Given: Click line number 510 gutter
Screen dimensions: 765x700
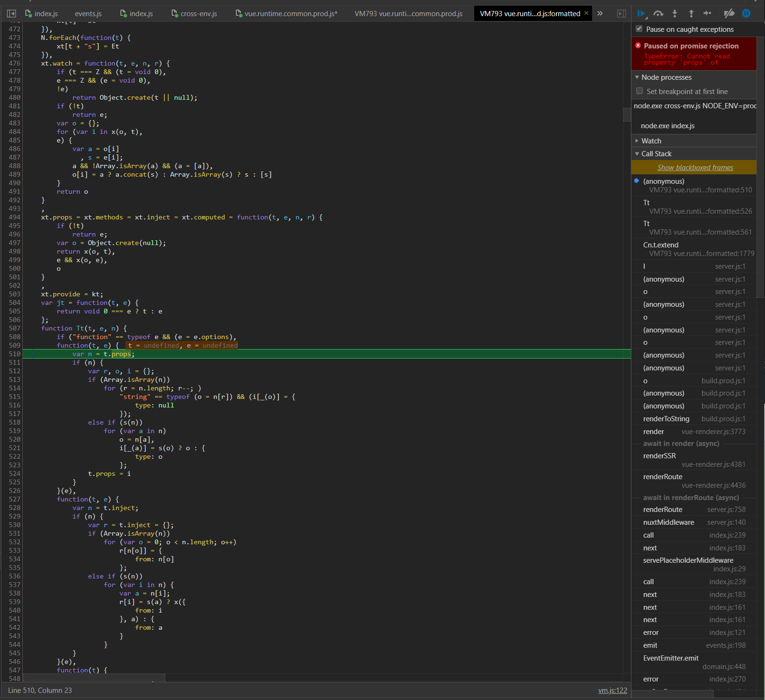Looking at the screenshot, I should pyautogui.click(x=15, y=354).
